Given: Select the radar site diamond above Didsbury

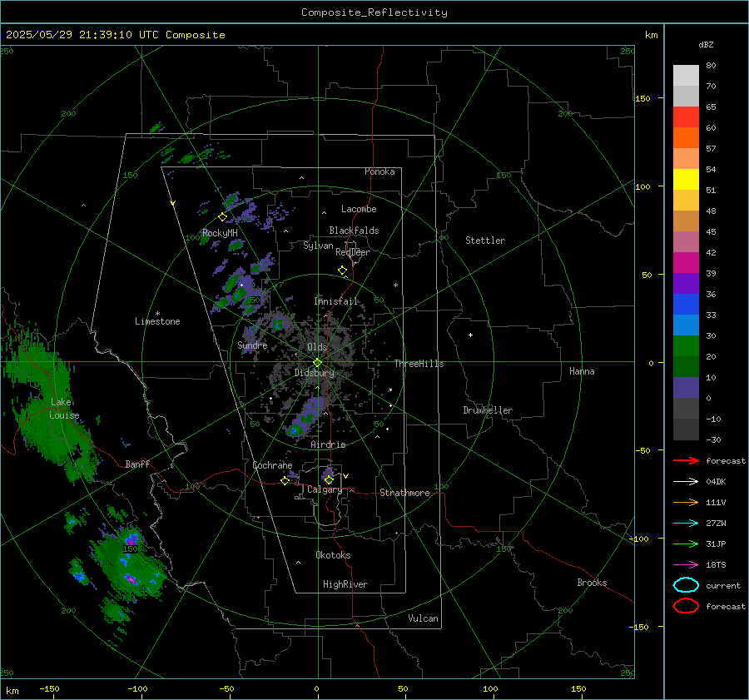Looking at the screenshot, I should tap(318, 363).
